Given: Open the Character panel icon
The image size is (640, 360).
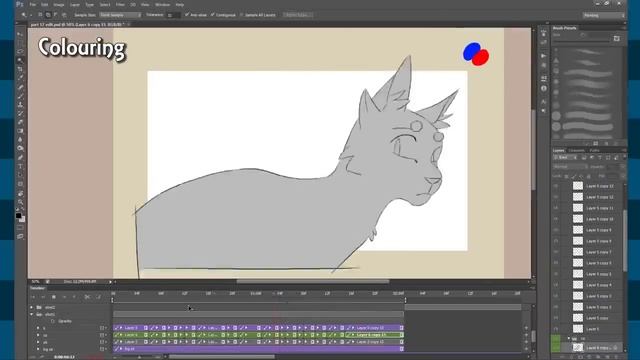Looking at the screenshot, I should pos(544,101).
